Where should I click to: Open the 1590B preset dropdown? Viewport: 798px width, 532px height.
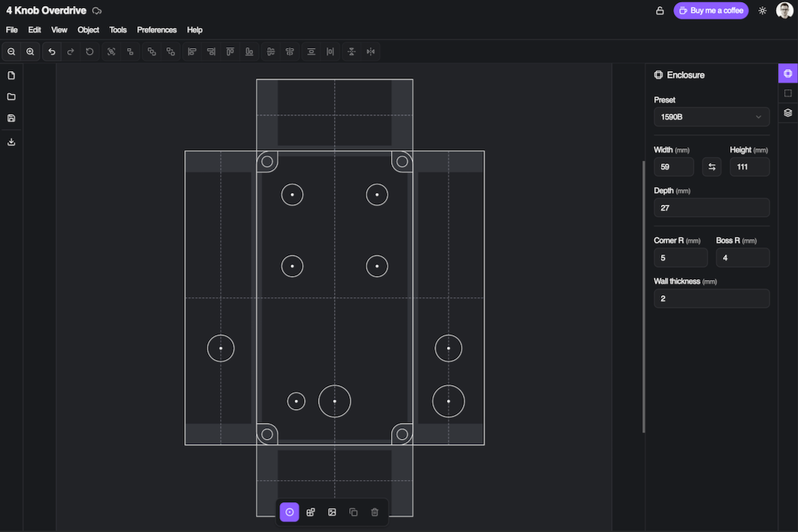click(x=712, y=116)
